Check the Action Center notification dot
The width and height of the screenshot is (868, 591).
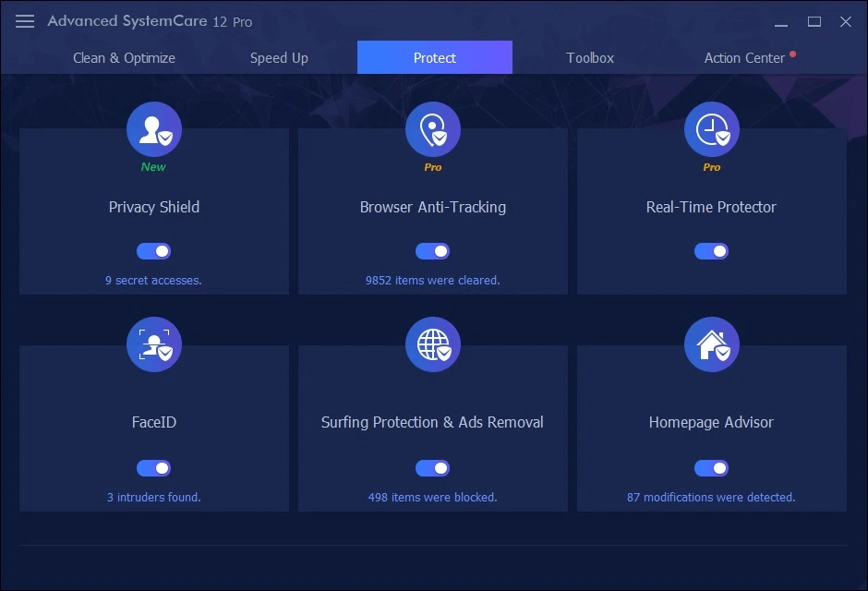pyautogui.click(x=792, y=53)
